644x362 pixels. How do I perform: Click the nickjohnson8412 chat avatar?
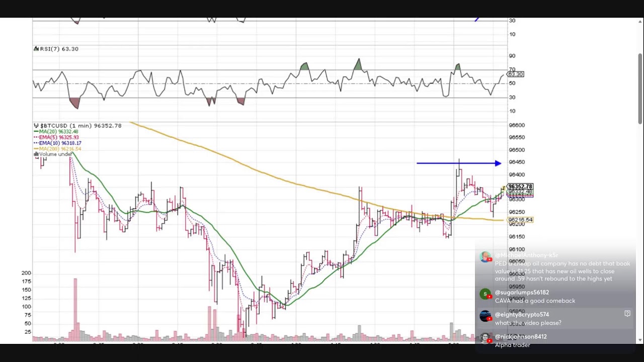(485, 338)
